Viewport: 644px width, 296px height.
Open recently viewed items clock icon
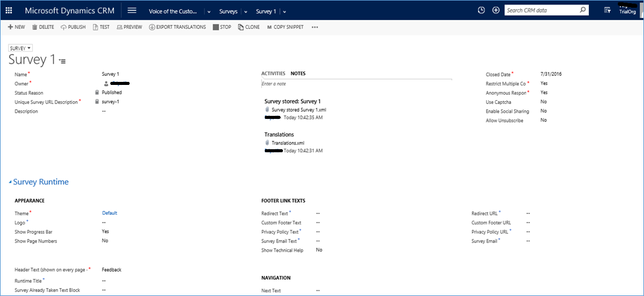(x=482, y=11)
